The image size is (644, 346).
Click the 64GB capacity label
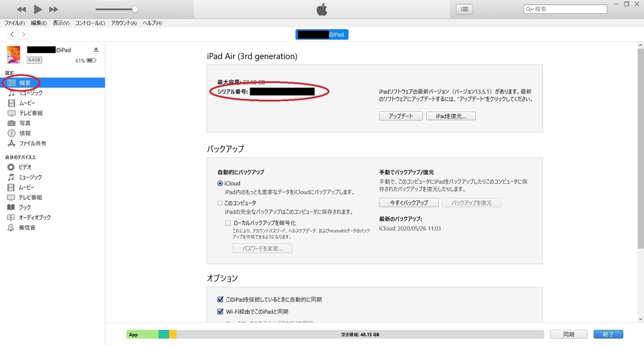[34, 60]
